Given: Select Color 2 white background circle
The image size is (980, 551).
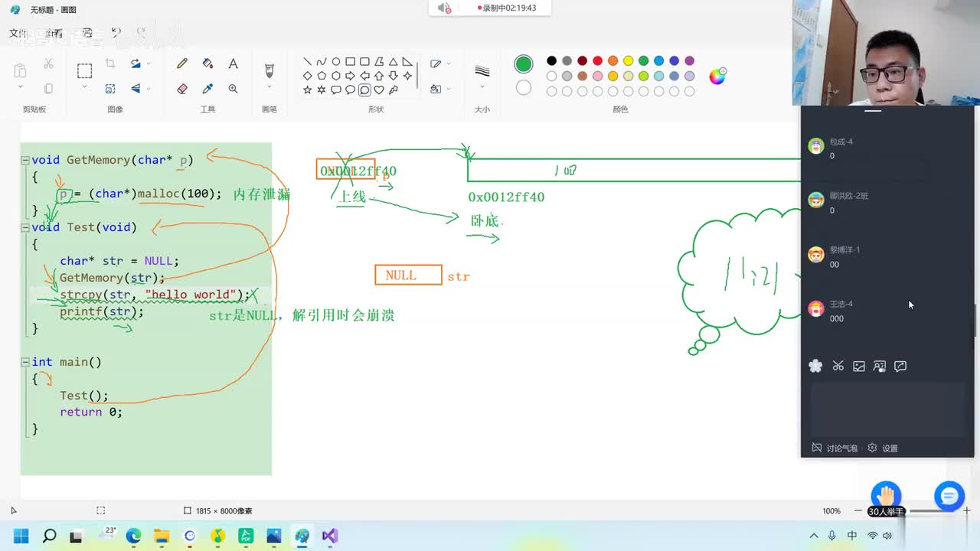Looking at the screenshot, I should tap(524, 87).
